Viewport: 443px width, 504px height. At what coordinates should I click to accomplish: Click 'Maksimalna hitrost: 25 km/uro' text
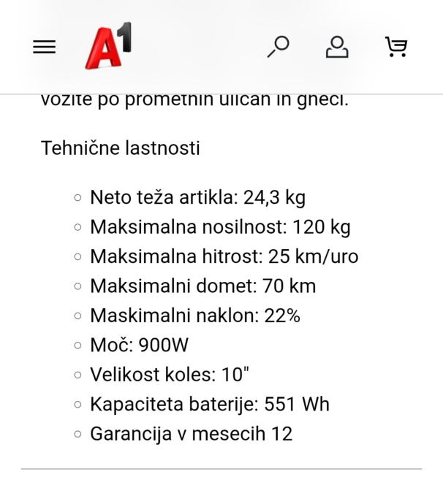(x=224, y=256)
